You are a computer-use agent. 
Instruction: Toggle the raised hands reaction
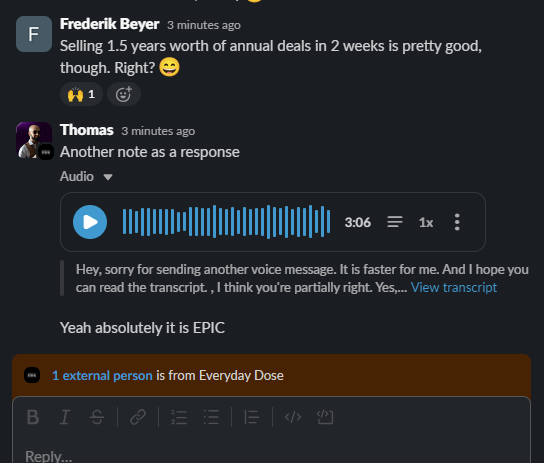tap(81, 94)
